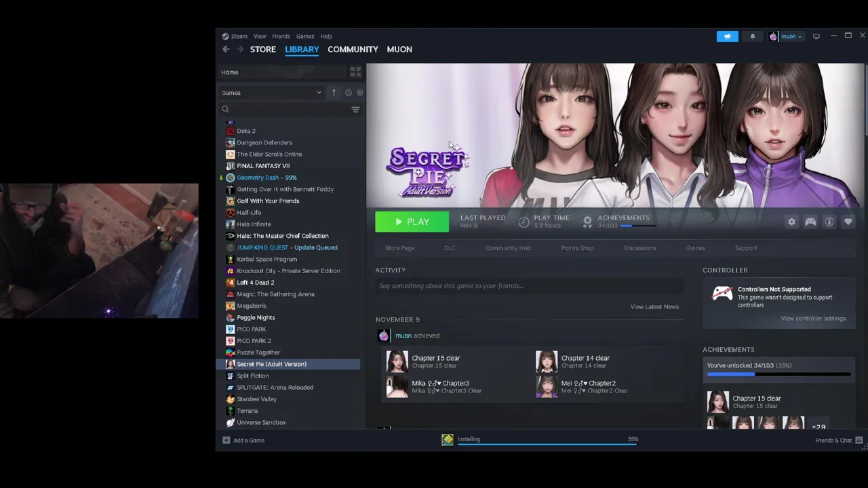Click Chapter 14 clear achievement thumbnail

click(547, 361)
